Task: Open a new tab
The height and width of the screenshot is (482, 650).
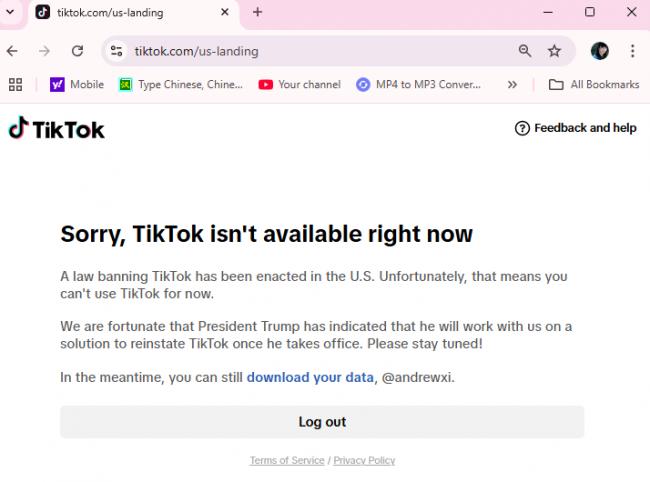Action: pos(257,12)
